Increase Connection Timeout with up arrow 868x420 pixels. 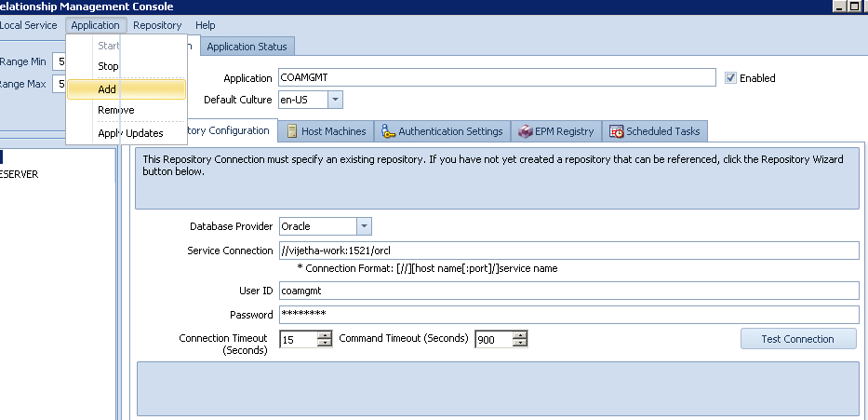click(x=325, y=335)
